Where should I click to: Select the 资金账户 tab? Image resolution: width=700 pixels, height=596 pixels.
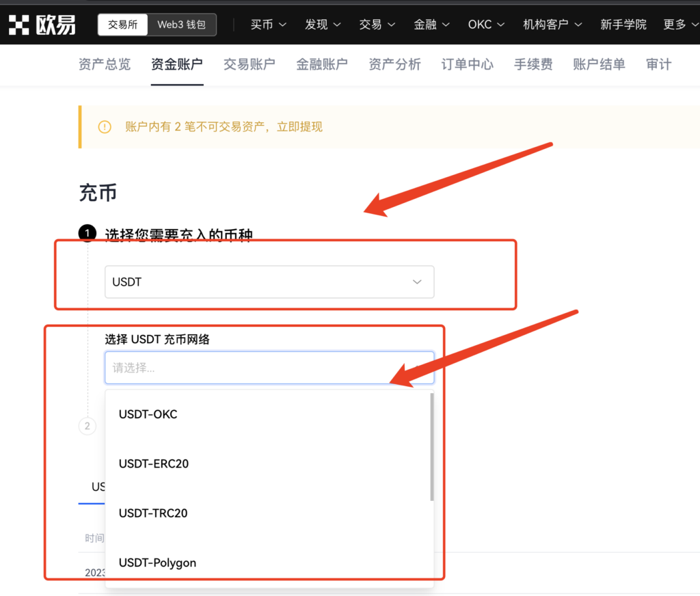[x=177, y=64]
